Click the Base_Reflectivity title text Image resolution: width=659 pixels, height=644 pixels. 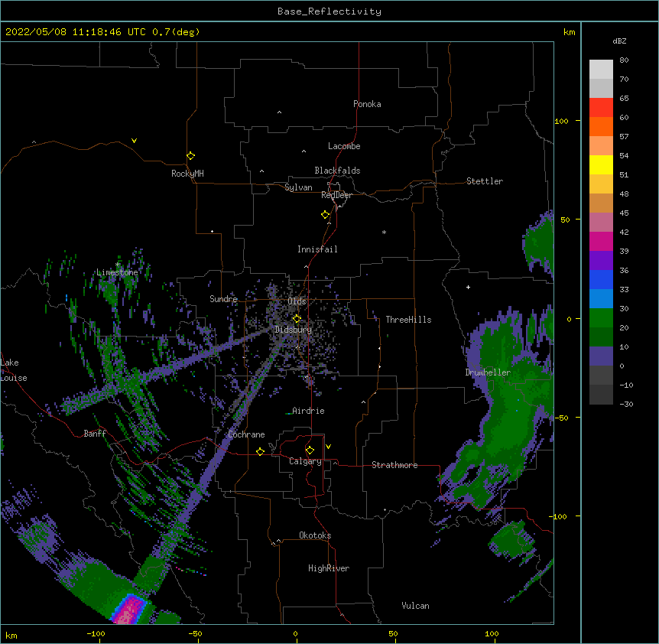click(329, 11)
